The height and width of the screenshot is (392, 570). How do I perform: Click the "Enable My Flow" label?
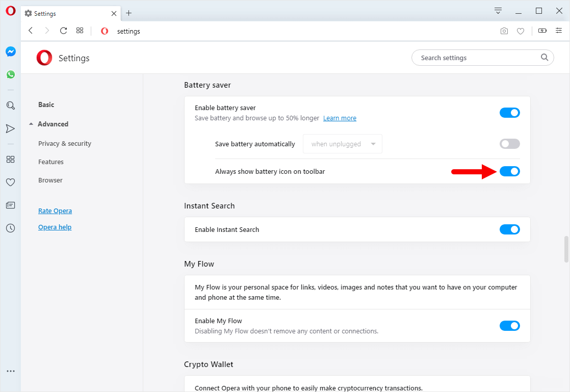point(219,321)
